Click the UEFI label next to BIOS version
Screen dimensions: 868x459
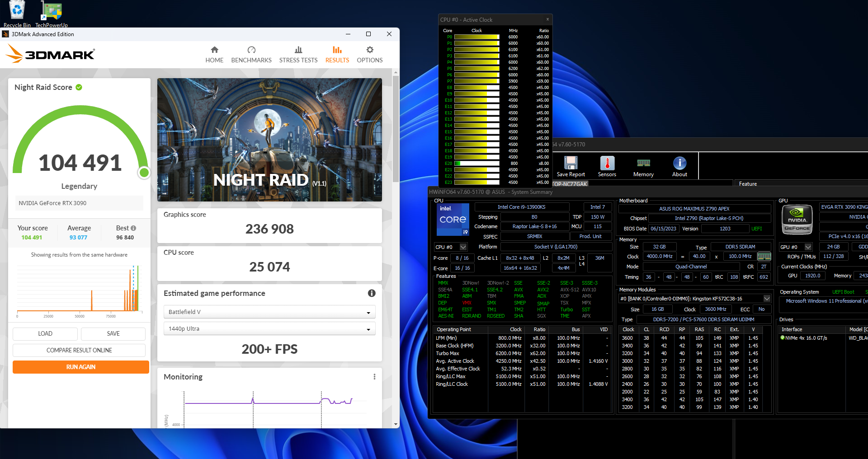click(757, 229)
